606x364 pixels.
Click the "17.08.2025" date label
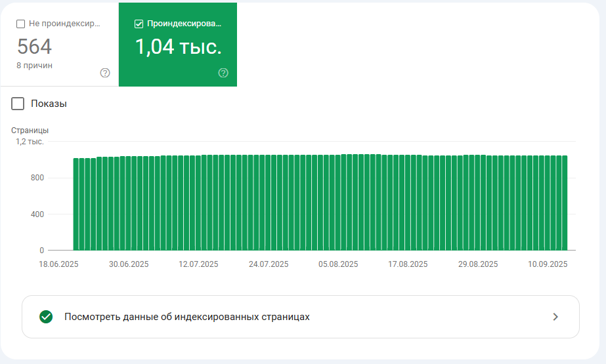click(x=408, y=264)
